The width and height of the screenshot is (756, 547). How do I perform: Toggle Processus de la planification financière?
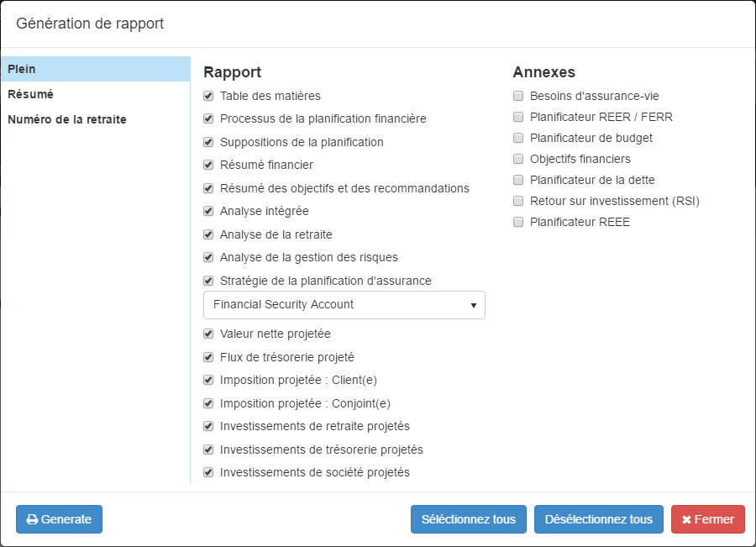point(208,118)
